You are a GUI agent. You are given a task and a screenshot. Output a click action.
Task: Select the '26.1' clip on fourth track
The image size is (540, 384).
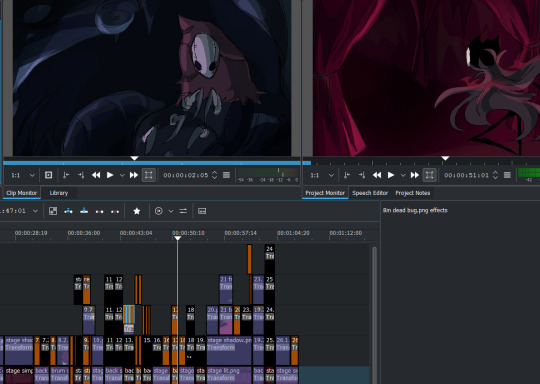click(x=283, y=350)
